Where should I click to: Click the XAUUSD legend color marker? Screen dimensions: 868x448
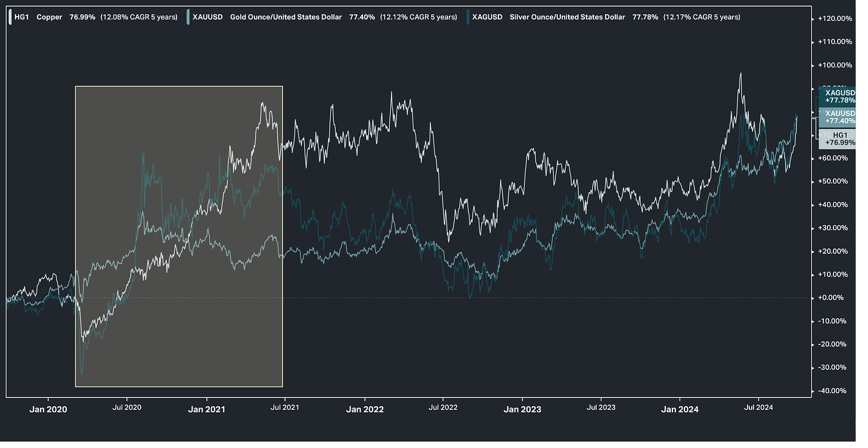(x=188, y=17)
